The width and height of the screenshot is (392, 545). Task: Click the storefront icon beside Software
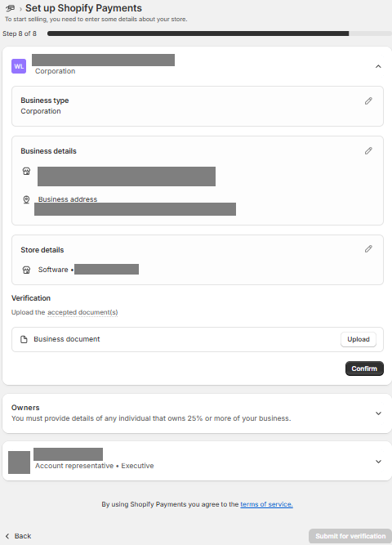tap(26, 270)
